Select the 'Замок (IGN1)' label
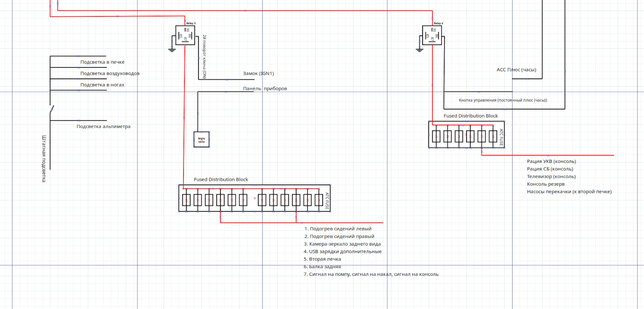Image resolution: width=644 pixels, height=309 pixels. coord(258,73)
